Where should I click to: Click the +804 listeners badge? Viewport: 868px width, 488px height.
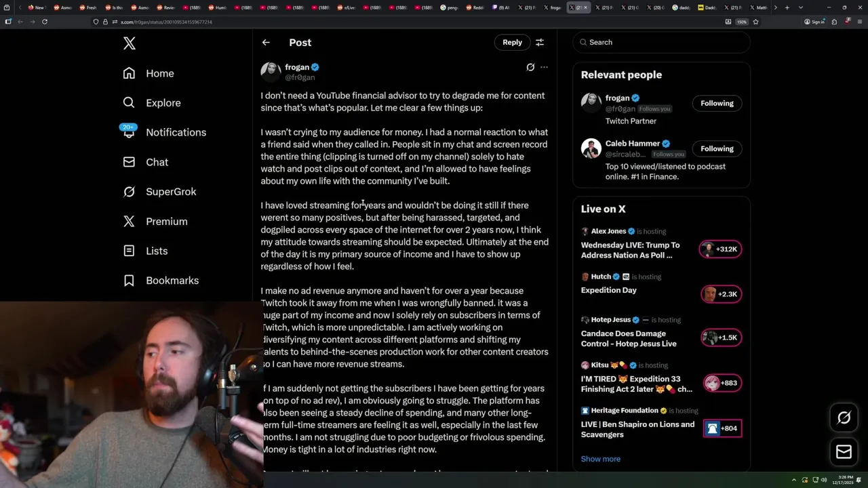722,428
